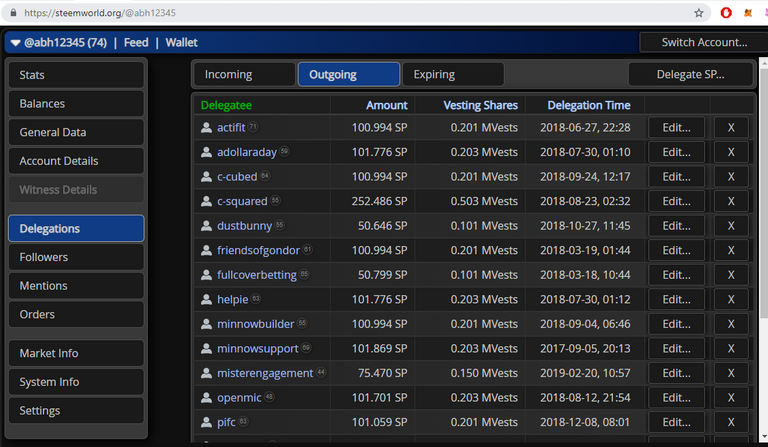The height and width of the screenshot is (447, 768).
Task: Click the user icon beside actifit
Action: [x=206, y=127]
